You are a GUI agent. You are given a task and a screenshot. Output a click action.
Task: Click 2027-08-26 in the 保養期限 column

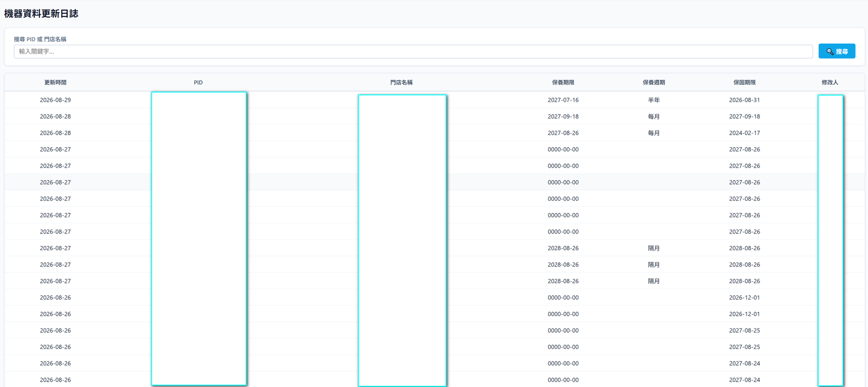(563, 133)
